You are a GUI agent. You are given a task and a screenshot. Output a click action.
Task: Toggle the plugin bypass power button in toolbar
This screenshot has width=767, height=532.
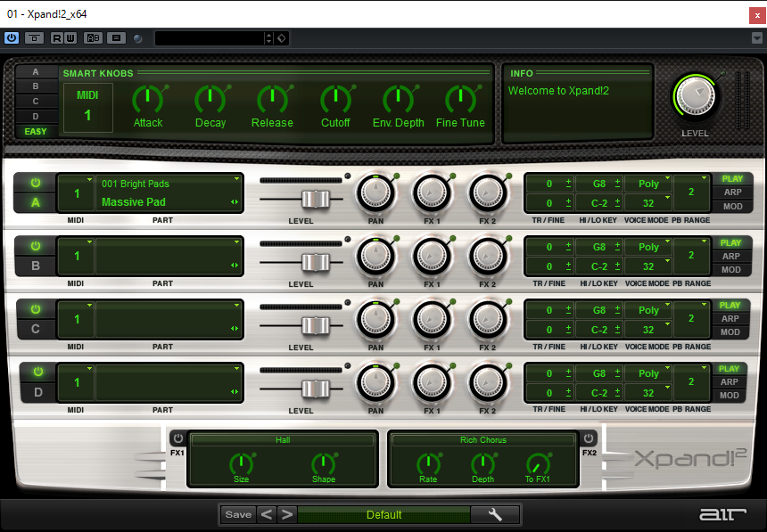pyautogui.click(x=12, y=37)
